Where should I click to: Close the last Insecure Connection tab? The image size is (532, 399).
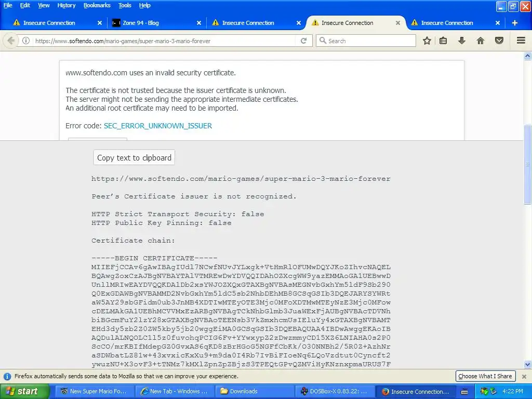[x=498, y=23]
